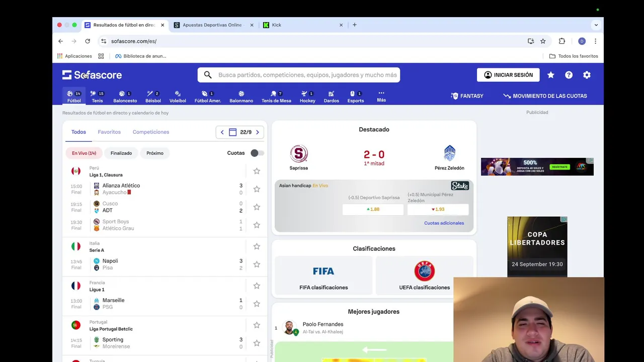Go to next day arrow
This screenshot has height=362, width=644.
pos(258,132)
